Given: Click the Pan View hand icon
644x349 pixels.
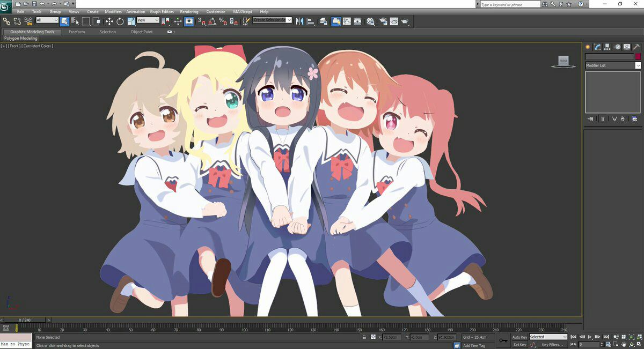Looking at the screenshot, I should point(624,345).
